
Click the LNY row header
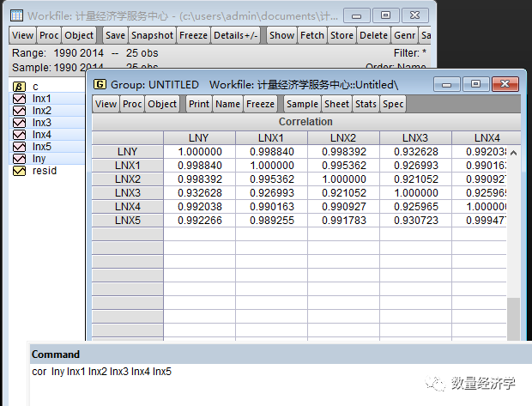(128, 152)
